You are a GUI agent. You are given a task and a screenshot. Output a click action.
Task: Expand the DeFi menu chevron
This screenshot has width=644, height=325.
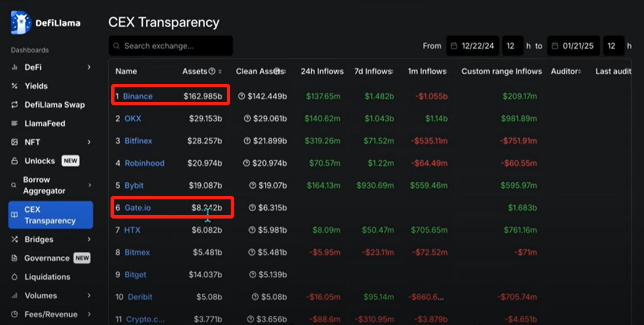click(x=89, y=67)
